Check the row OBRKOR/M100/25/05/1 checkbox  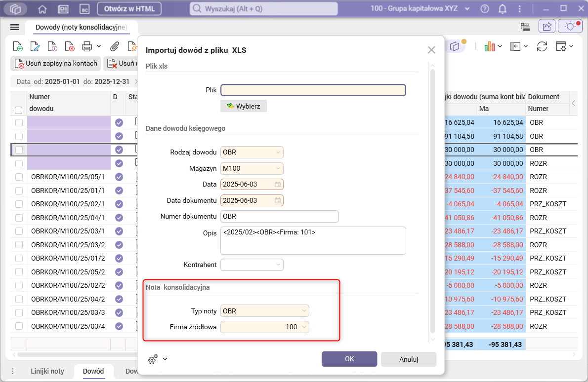tap(19, 177)
